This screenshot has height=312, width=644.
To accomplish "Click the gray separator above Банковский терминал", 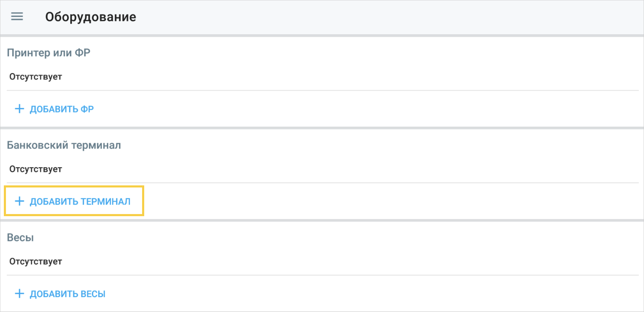I will click(322, 128).
